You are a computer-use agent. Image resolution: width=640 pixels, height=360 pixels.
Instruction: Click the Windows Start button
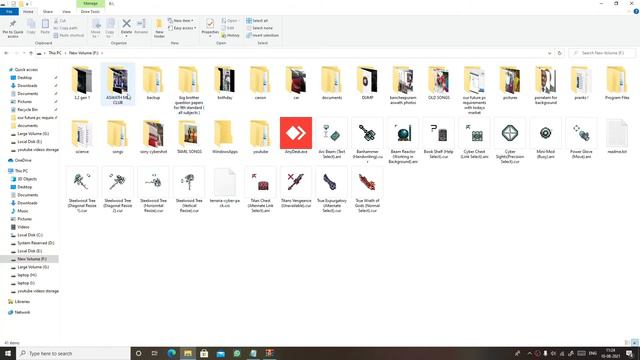tap(8, 353)
